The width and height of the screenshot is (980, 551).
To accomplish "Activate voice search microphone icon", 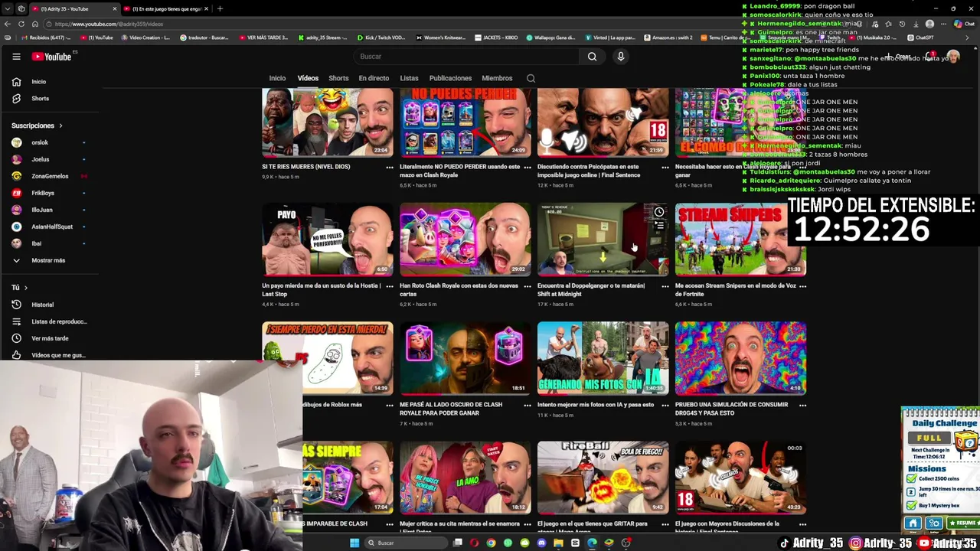I will 621,56.
